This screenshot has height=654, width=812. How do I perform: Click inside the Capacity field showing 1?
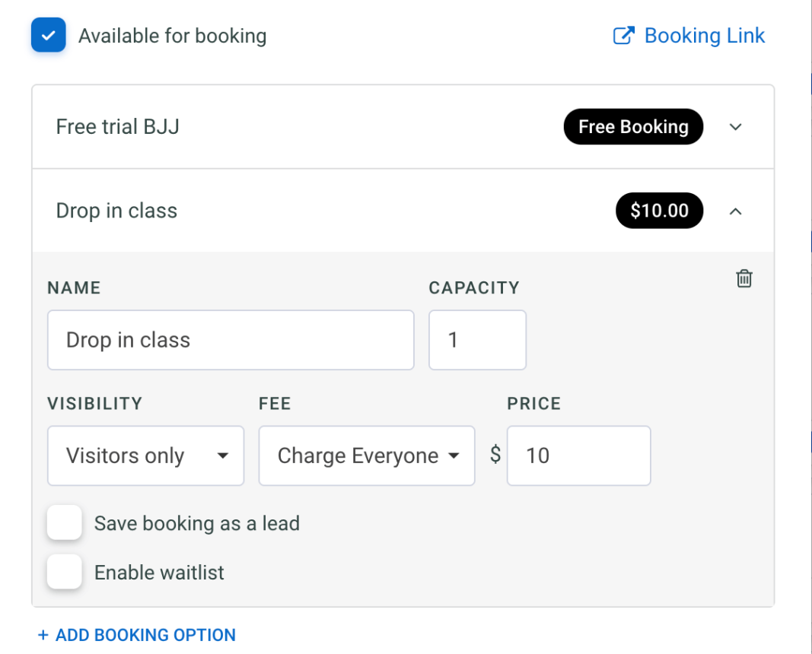pyautogui.click(x=477, y=340)
